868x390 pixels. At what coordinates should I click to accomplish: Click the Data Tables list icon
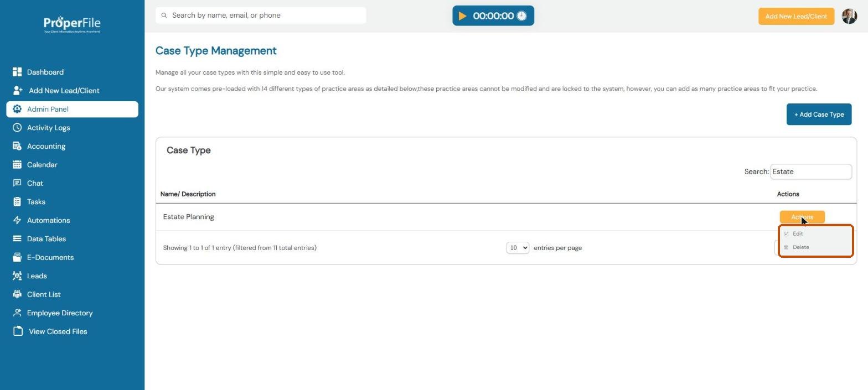click(x=17, y=239)
